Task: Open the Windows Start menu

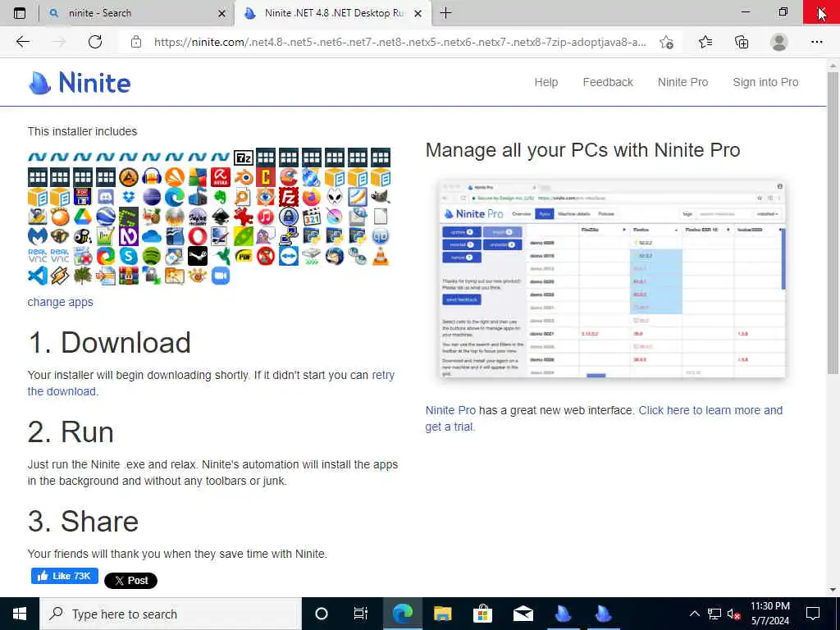Action: coord(20,614)
